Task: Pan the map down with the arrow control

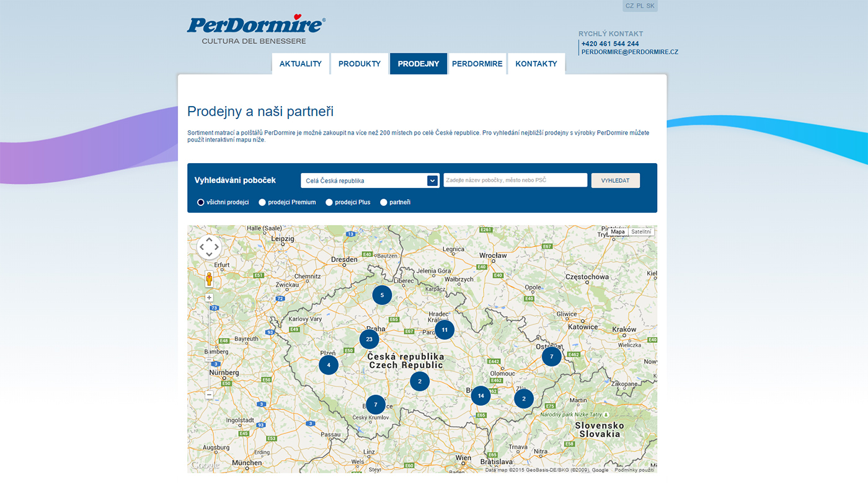Action: (x=209, y=254)
